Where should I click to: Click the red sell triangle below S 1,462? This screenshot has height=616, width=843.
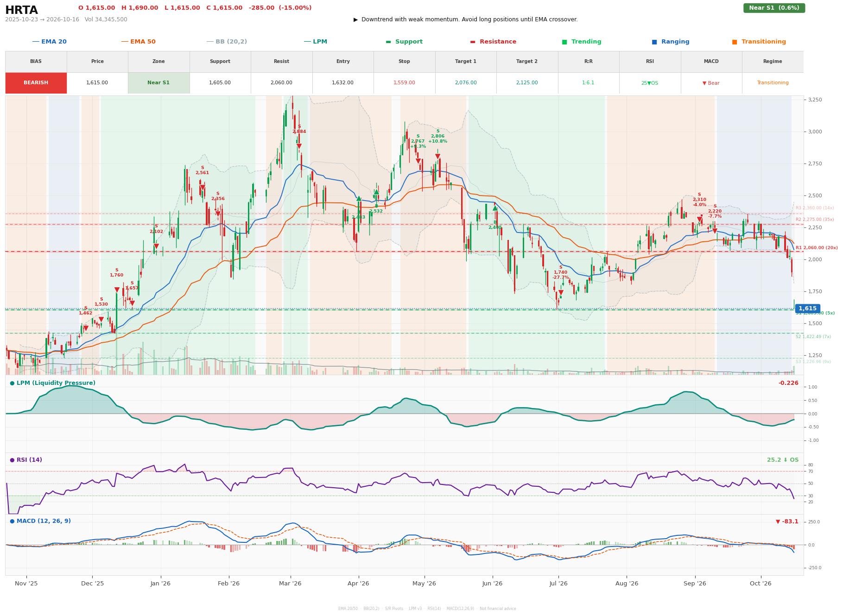pyautogui.click(x=86, y=328)
